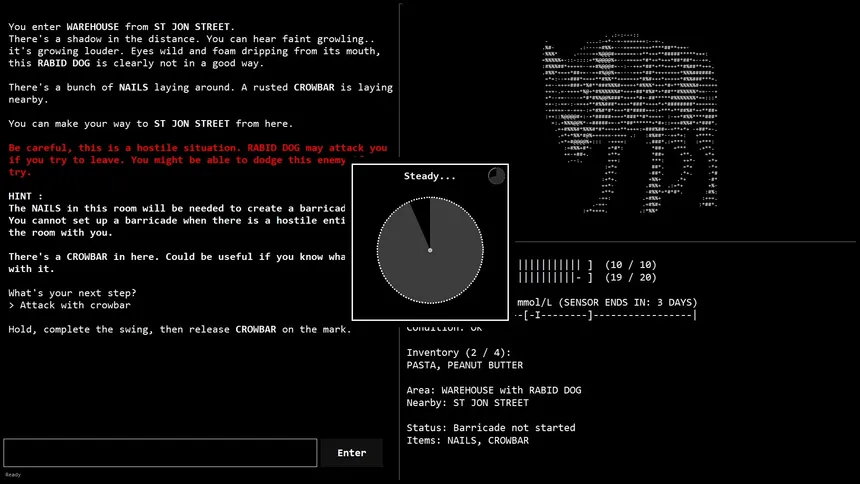Click the small pie timer icon in popup
Viewport: 860px width, 484px height.
[x=496, y=176]
